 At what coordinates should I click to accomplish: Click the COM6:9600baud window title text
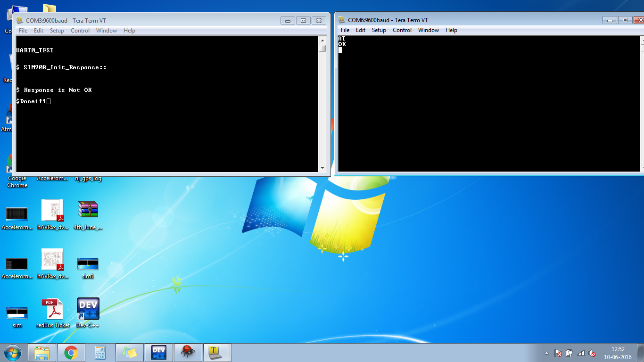(388, 20)
